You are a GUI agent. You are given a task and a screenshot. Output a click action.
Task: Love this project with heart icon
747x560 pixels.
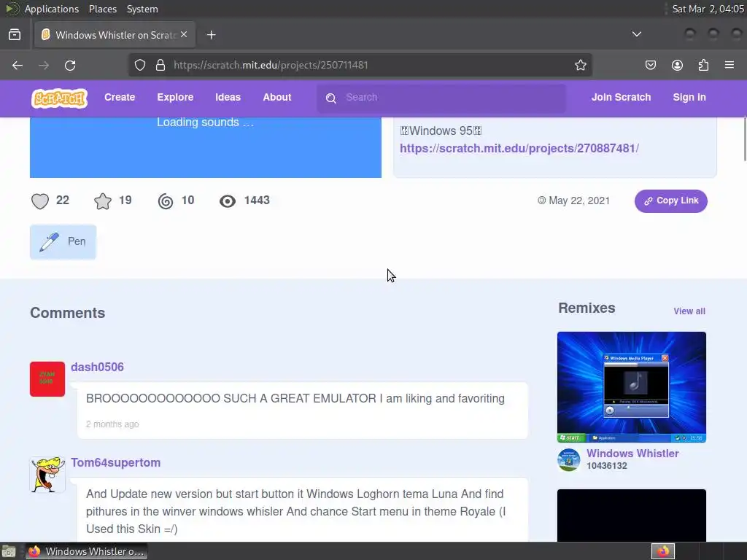[40, 201]
